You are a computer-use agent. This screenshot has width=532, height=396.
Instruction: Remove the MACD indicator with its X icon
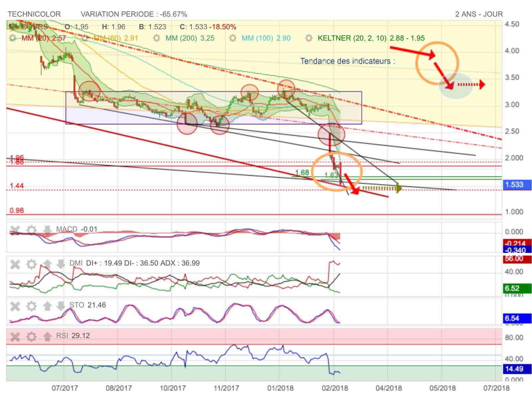[x=15, y=230]
